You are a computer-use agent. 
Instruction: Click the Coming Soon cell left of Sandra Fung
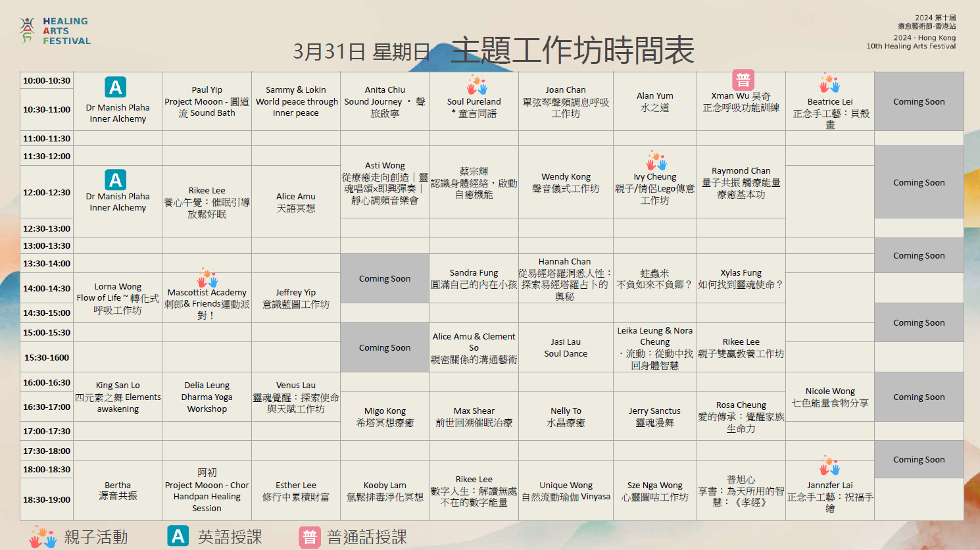click(x=385, y=279)
